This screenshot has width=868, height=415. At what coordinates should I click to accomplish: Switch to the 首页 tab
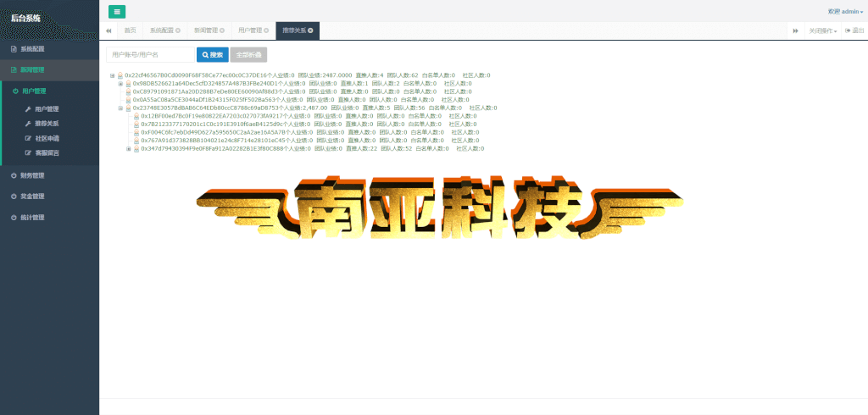130,31
